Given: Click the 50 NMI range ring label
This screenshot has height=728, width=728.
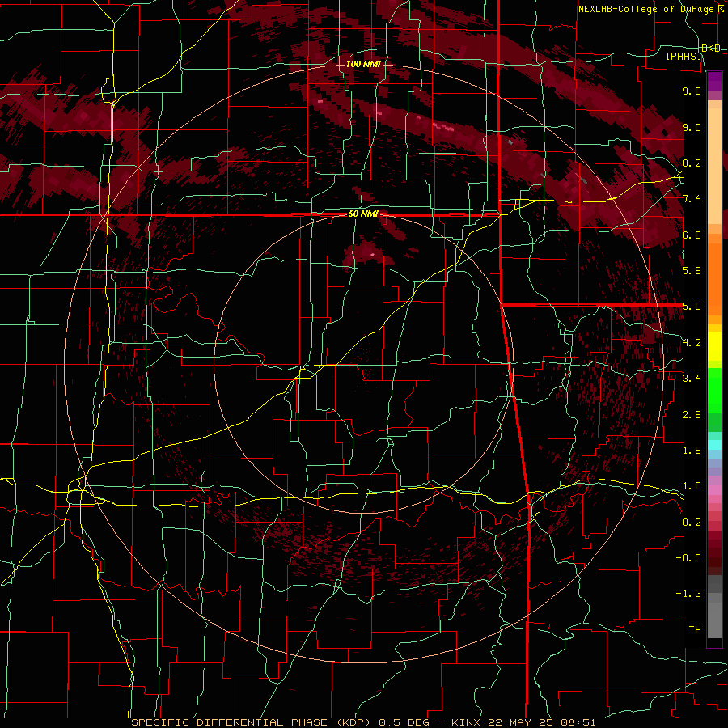Looking at the screenshot, I should [363, 214].
